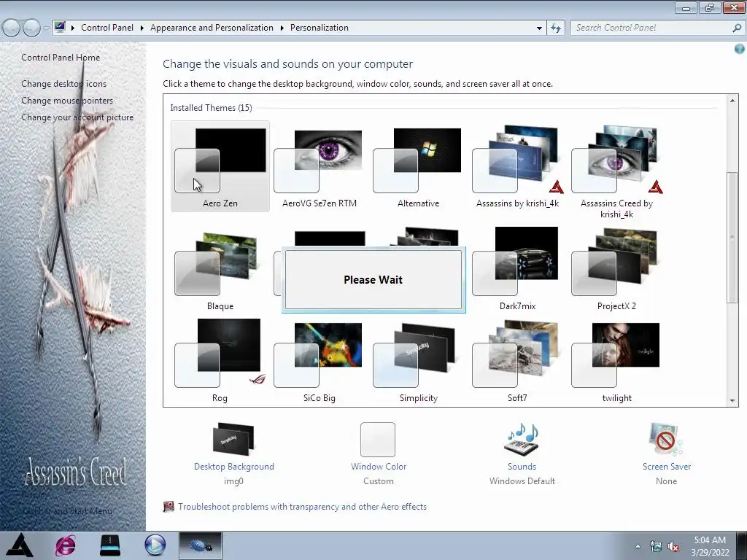Select the SiCo Big theme

point(320,362)
